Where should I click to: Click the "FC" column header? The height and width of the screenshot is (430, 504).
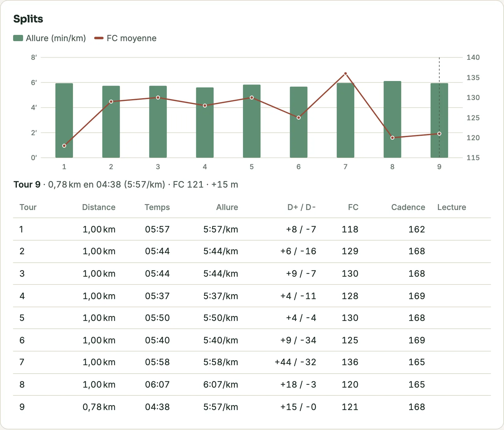353,207
